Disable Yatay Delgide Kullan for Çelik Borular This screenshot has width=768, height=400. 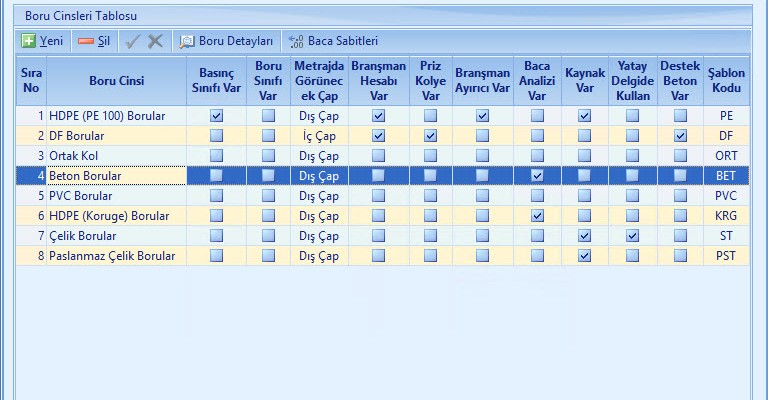[x=632, y=236]
